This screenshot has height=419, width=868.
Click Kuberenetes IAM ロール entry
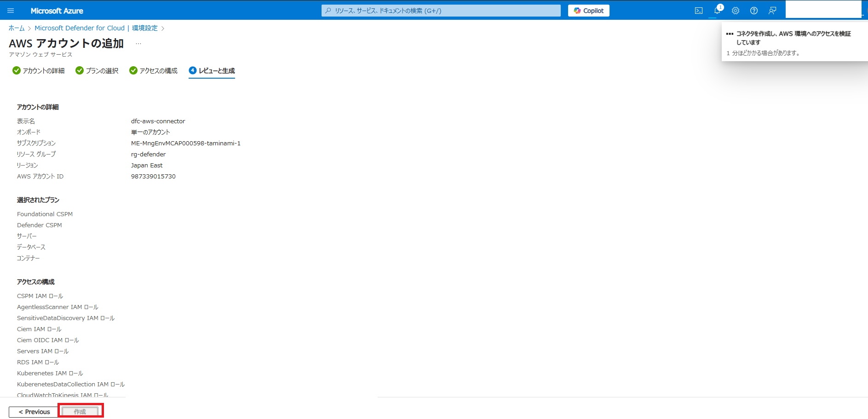tap(50, 373)
